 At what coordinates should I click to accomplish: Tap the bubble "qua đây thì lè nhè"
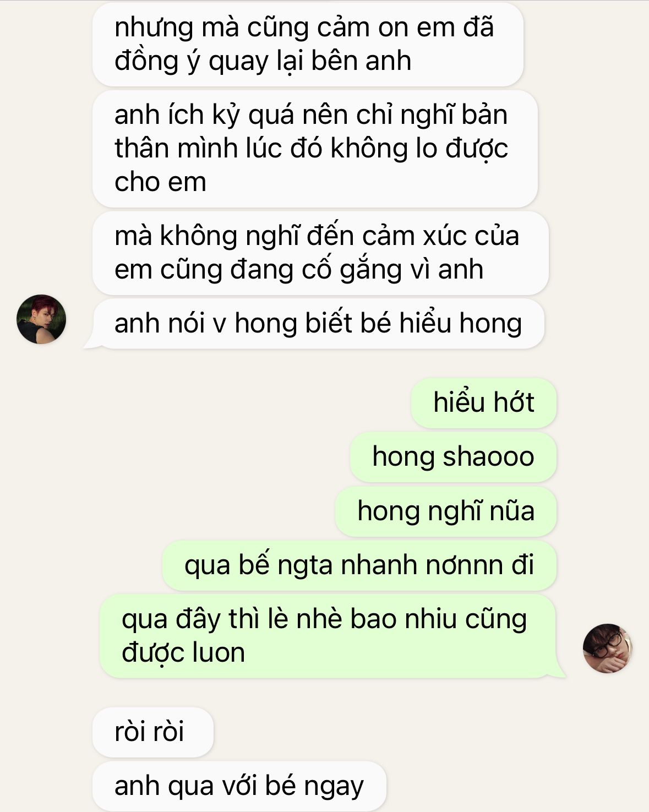tap(328, 636)
